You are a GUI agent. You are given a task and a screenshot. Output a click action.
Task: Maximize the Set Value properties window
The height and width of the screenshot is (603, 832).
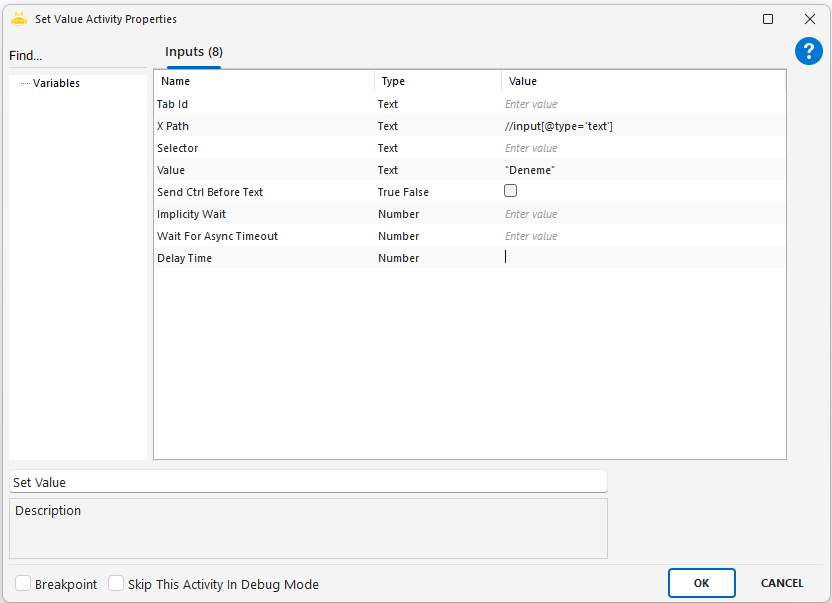coord(768,19)
